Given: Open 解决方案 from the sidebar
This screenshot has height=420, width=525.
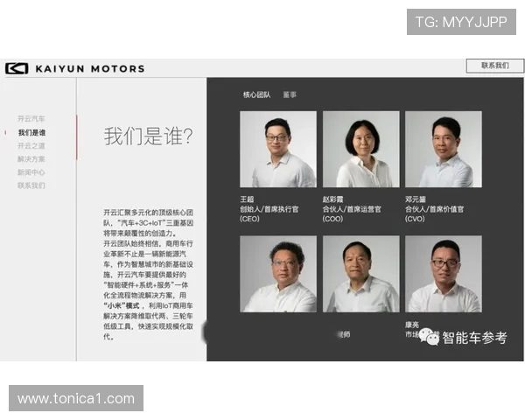Looking at the screenshot, I should point(31,159).
